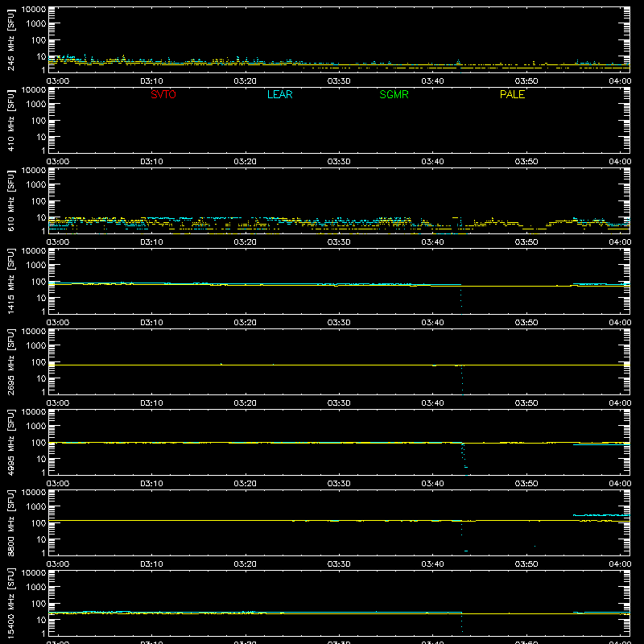644x644 pixels.
Task: Click 03:50 time label under 4995 MHz panel
Action: 526,484
